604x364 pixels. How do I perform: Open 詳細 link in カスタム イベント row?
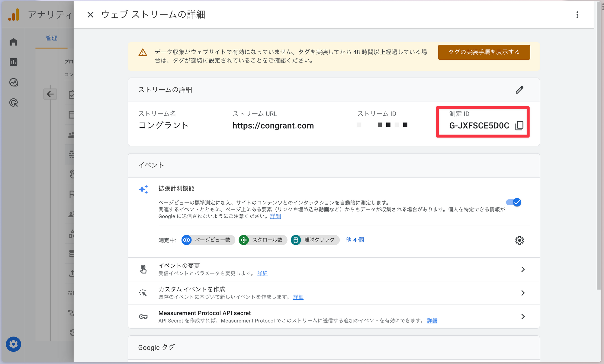[x=298, y=297]
